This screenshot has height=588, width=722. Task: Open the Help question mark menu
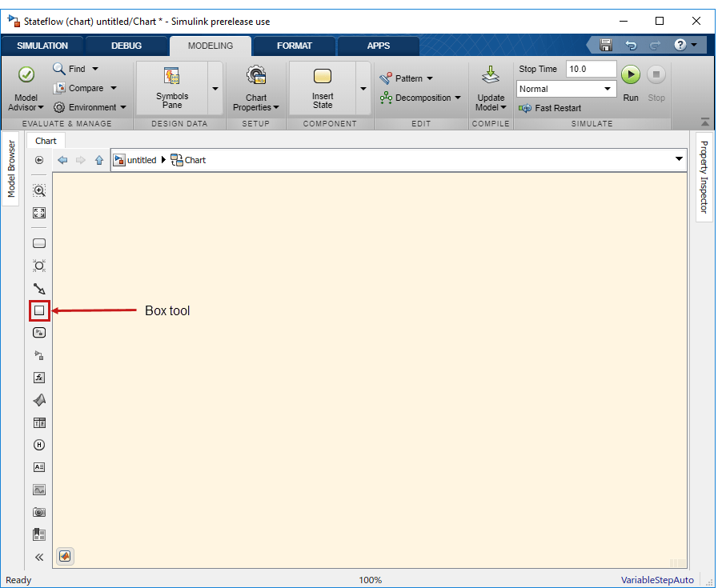(685, 45)
